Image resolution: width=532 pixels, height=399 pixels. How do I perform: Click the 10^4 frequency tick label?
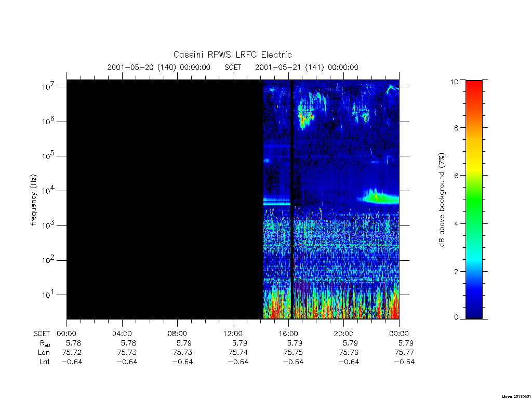[x=49, y=190]
